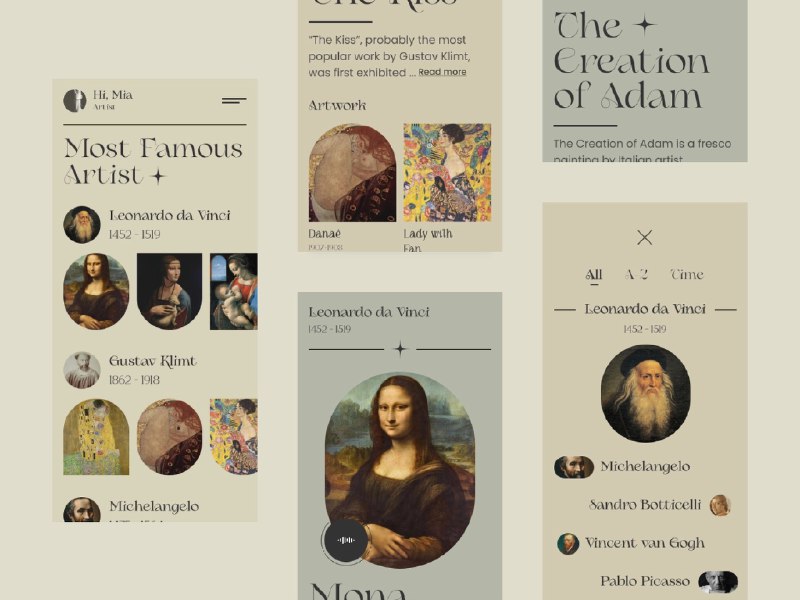Click Leonardo da Vinci's small avatar

pos(82,224)
